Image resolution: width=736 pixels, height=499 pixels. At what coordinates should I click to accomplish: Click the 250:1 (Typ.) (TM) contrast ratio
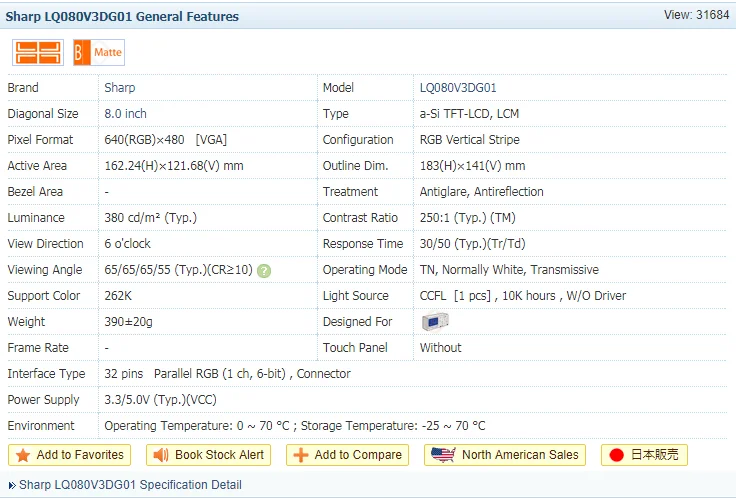468,218
